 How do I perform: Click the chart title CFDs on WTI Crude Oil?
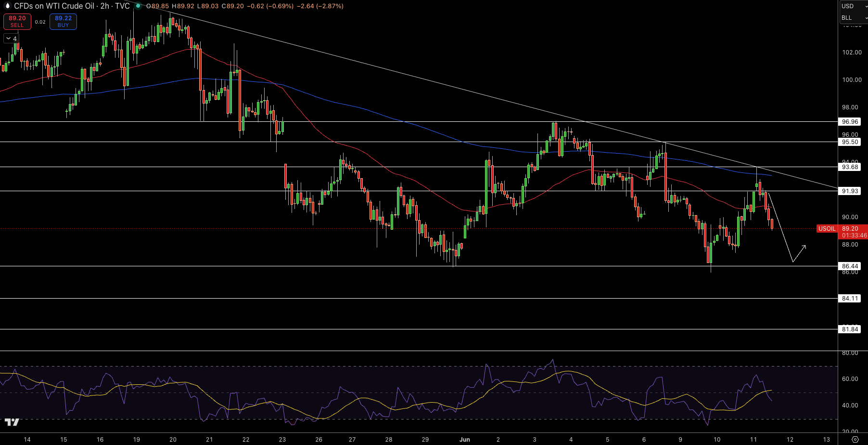tap(54, 6)
